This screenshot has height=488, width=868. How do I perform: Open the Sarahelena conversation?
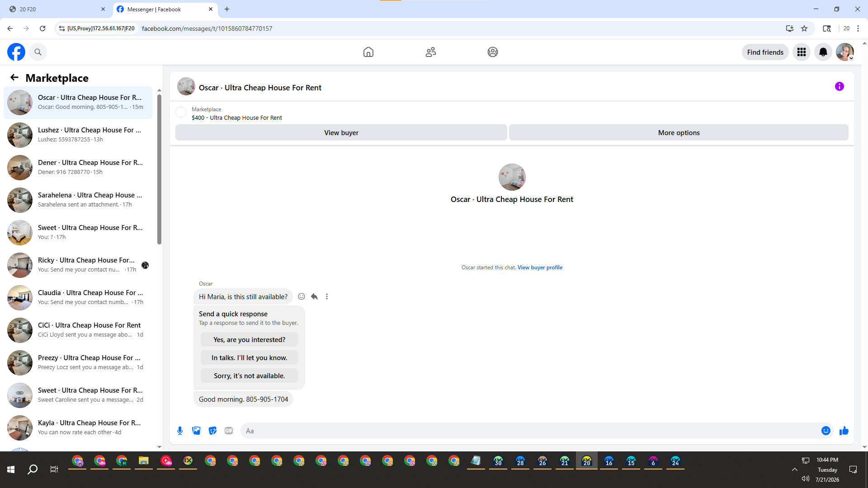pos(78,200)
